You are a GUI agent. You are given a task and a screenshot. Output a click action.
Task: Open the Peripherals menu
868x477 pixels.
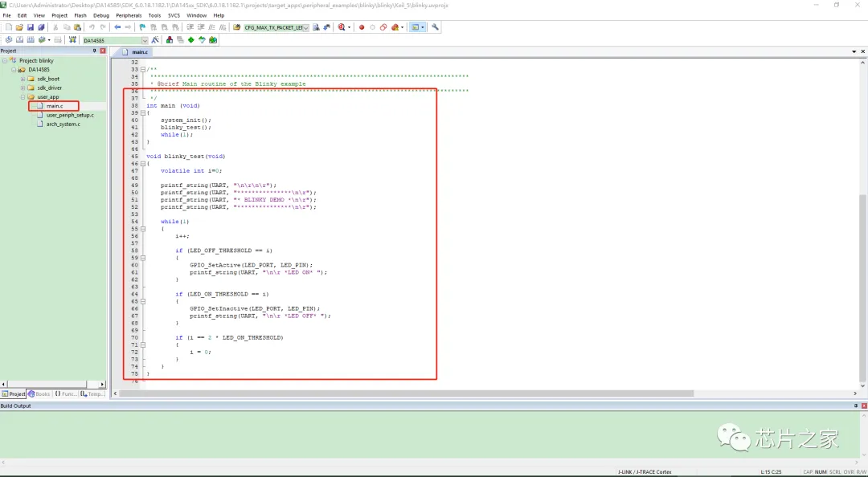click(128, 15)
